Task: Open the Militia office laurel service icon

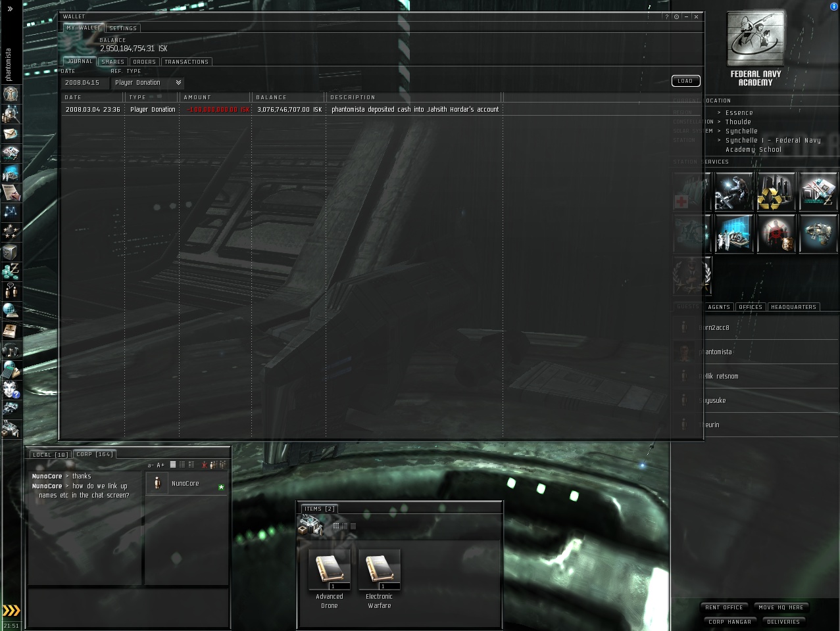Action: pos(691,275)
